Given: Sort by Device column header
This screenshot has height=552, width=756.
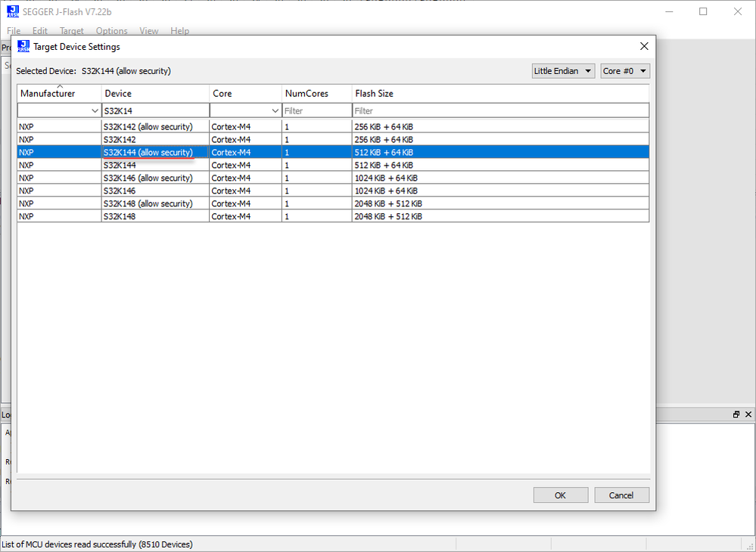Looking at the screenshot, I should 155,94.
